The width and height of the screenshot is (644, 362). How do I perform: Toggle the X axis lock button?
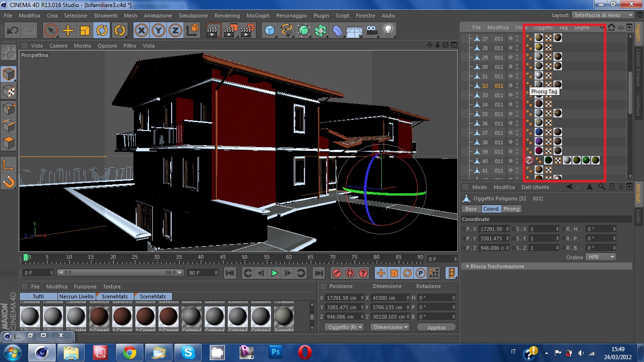[x=141, y=31]
